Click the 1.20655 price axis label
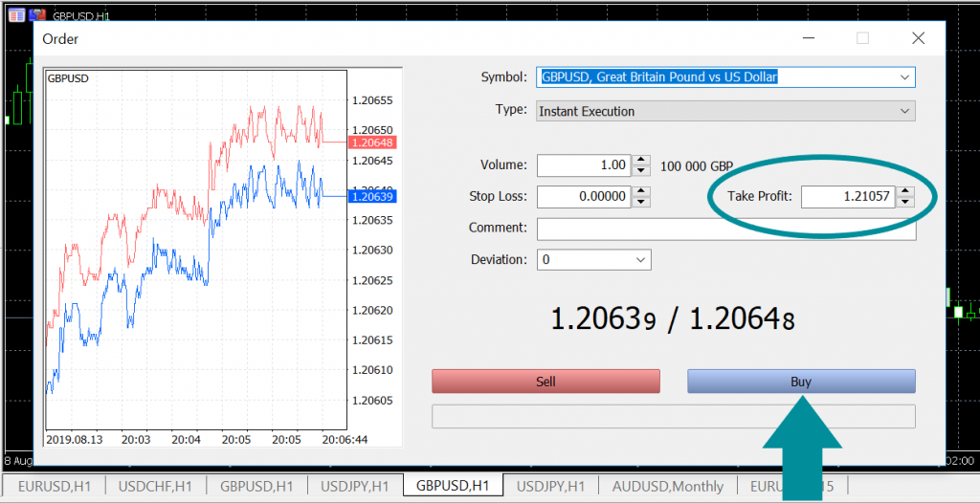Image resolution: width=980 pixels, height=503 pixels. tap(372, 100)
